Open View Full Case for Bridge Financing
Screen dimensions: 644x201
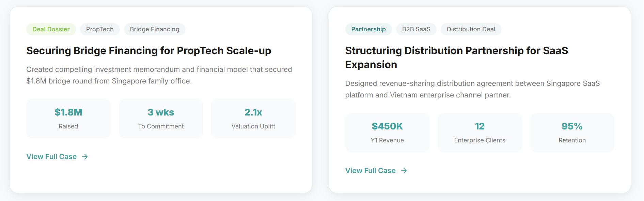pos(52,157)
